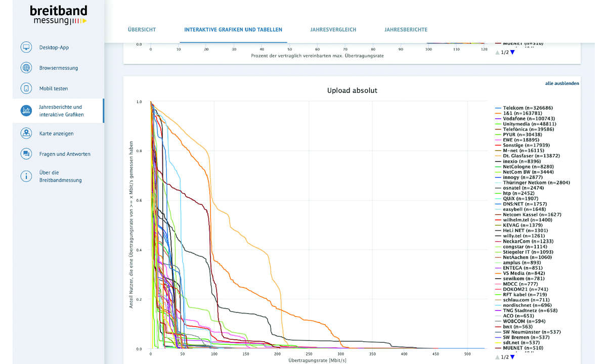
Task: Open Karte anzeigen sidebar link
Action: 57,133
